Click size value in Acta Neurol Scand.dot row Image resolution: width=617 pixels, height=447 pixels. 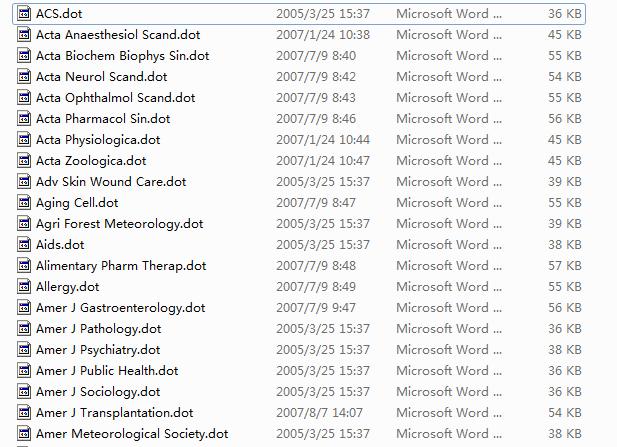(x=565, y=77)
